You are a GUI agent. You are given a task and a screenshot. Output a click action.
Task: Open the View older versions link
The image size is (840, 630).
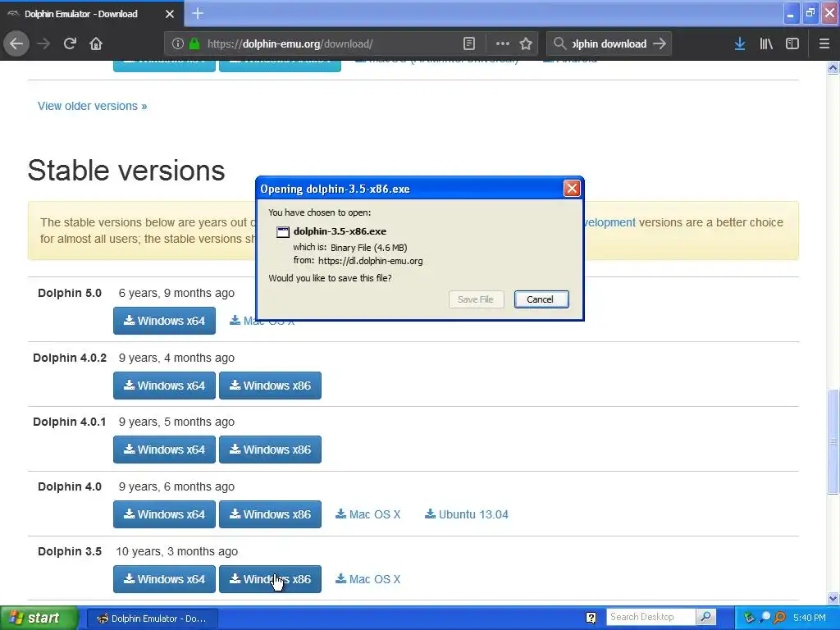point(92,106)
